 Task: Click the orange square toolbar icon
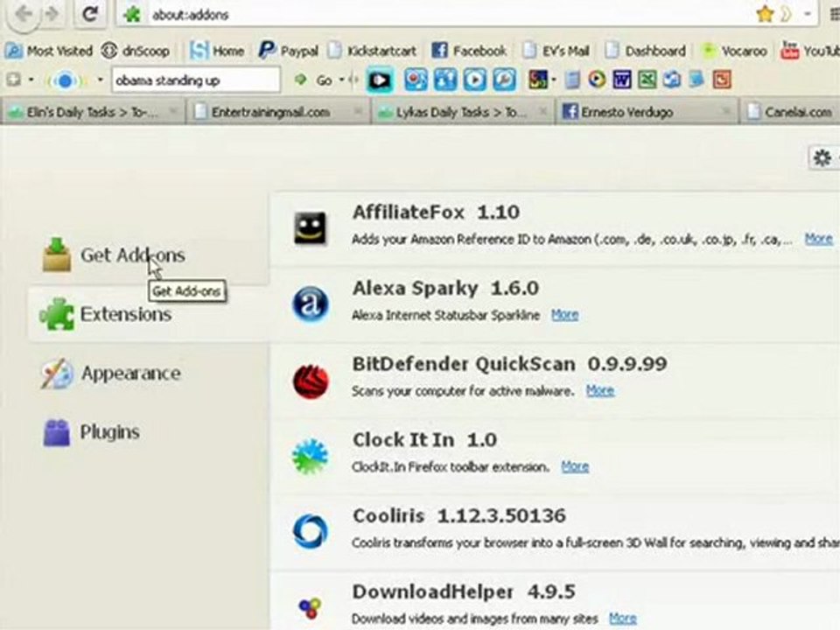tap(722, 80)
